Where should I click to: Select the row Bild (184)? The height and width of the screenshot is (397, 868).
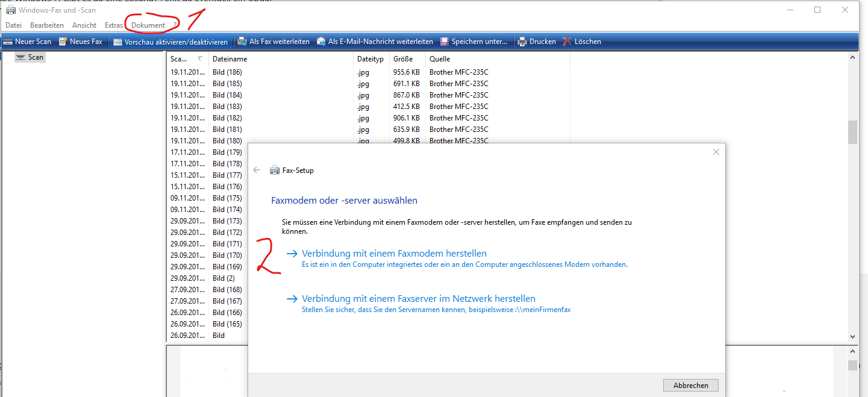(x=368, y=95)
